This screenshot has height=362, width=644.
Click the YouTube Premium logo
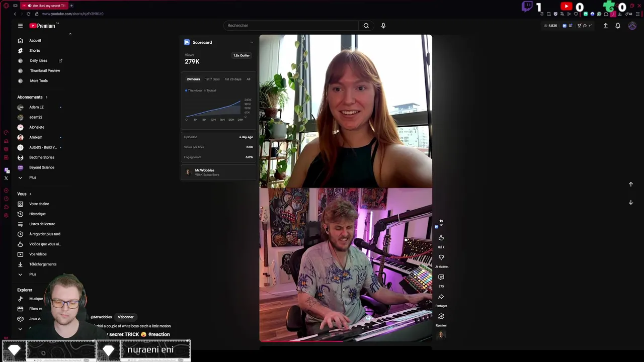[42, 26]
